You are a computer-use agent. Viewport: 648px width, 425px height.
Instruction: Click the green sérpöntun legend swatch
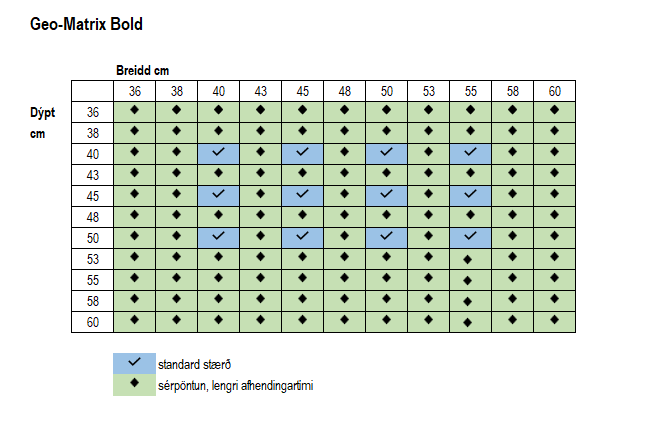[x=134, y=384]
